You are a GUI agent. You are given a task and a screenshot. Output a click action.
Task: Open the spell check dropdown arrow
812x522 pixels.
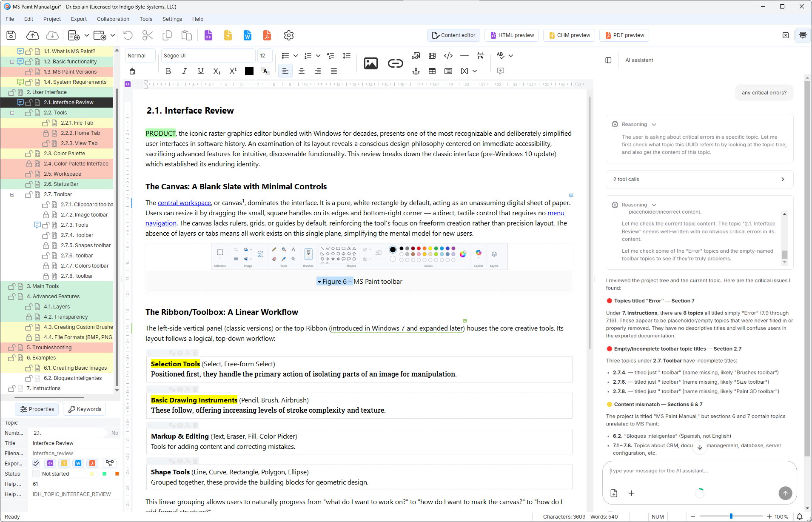click(511, 56)
